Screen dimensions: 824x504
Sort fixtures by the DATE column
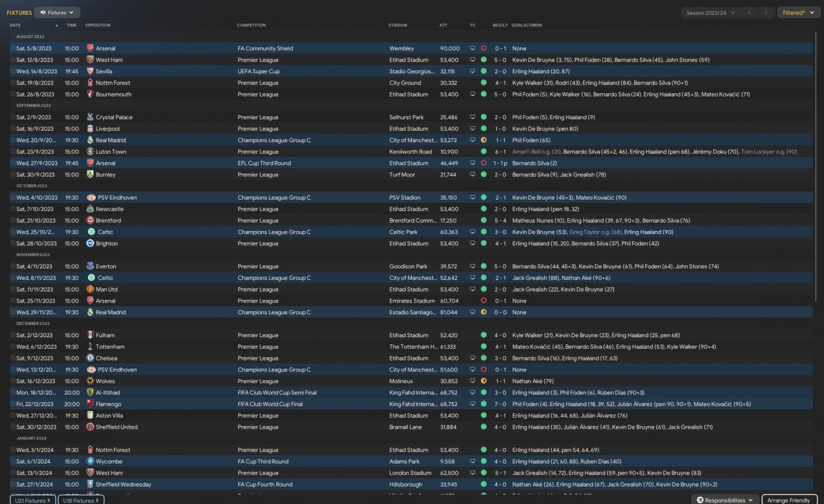point(15,25)
